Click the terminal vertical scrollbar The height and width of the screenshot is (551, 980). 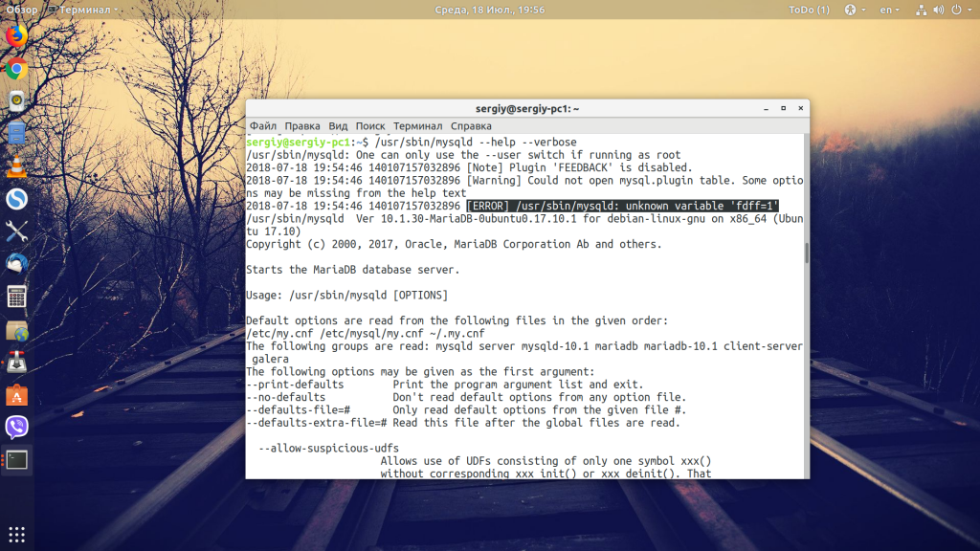[806, 253]
